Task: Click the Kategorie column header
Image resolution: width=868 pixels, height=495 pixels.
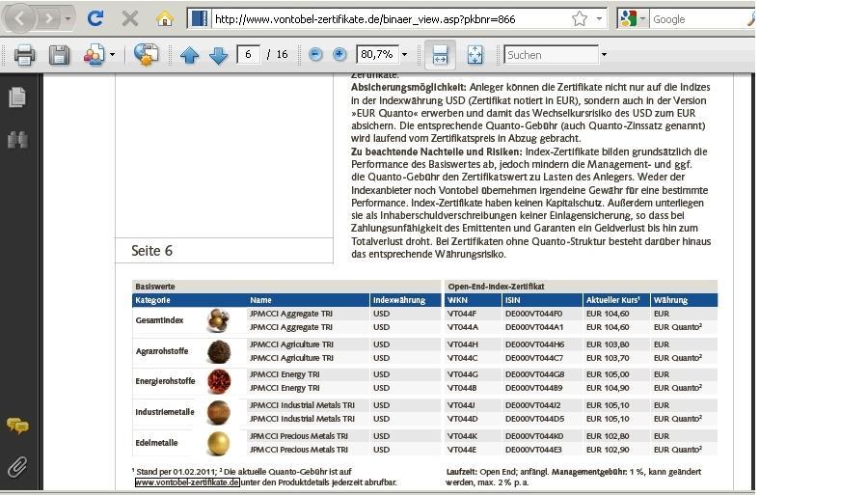Action: [152, 300]
